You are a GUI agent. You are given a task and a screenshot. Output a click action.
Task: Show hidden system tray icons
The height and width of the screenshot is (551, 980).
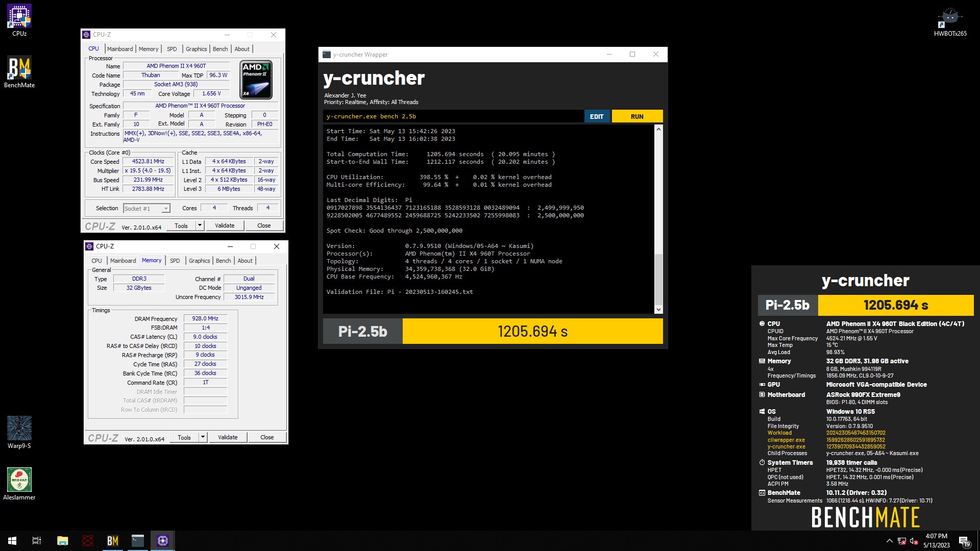(889, 541)
